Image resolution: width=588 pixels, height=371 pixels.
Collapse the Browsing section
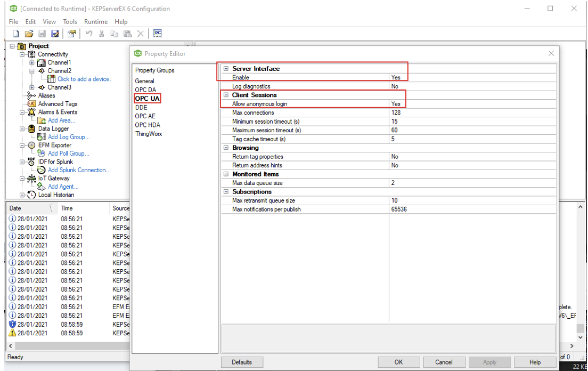(226, 148)
